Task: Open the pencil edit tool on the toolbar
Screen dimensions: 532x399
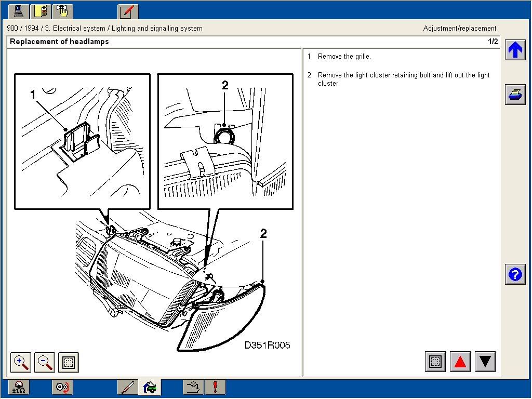Action: tap(128, 11)
